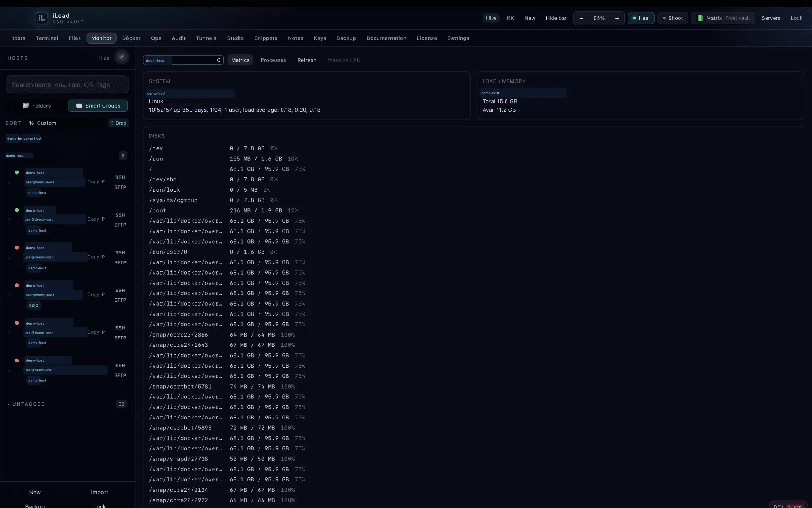Open the Docker tab
The image size is (812, 508).
pos(131,38)
